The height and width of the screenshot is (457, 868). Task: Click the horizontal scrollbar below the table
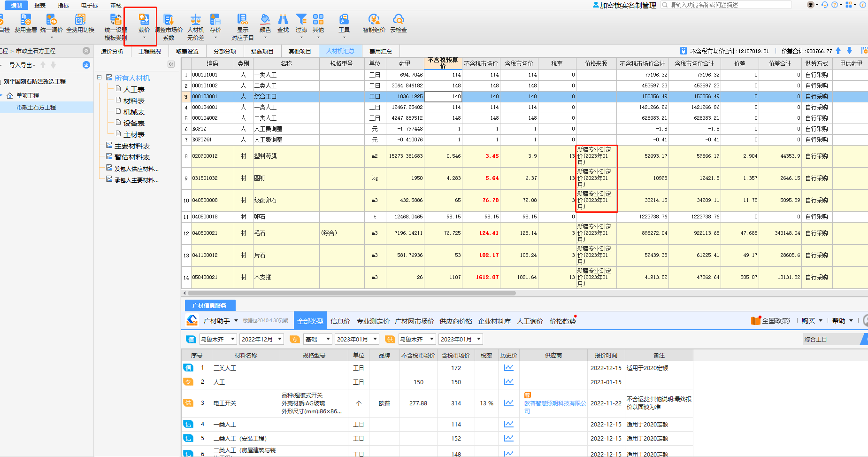[x=351, y=293]
